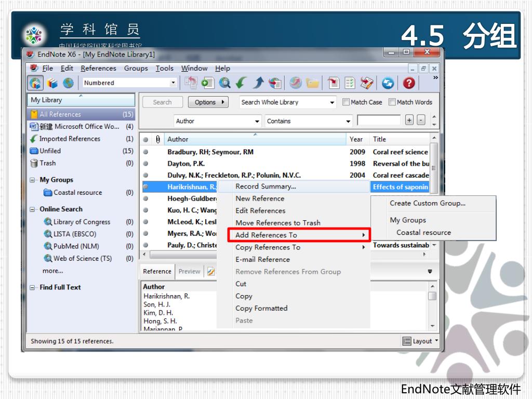Click plus button to add search row

pyautogui.click(x=409, y=120)
